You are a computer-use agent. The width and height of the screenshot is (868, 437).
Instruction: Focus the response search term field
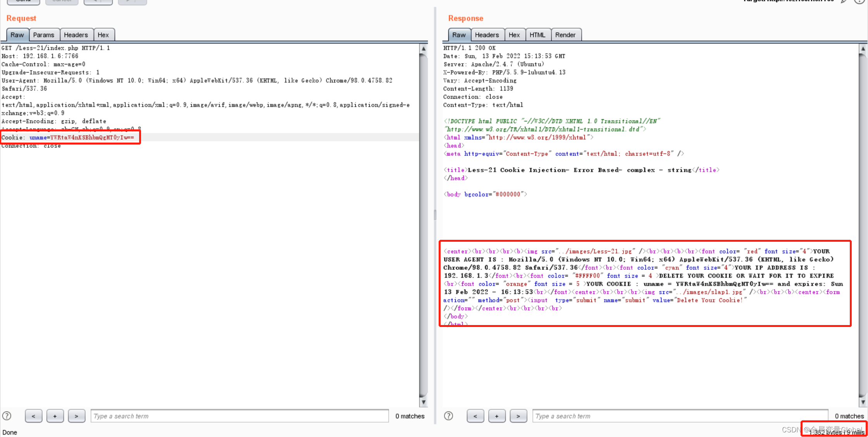pos(680,416)
